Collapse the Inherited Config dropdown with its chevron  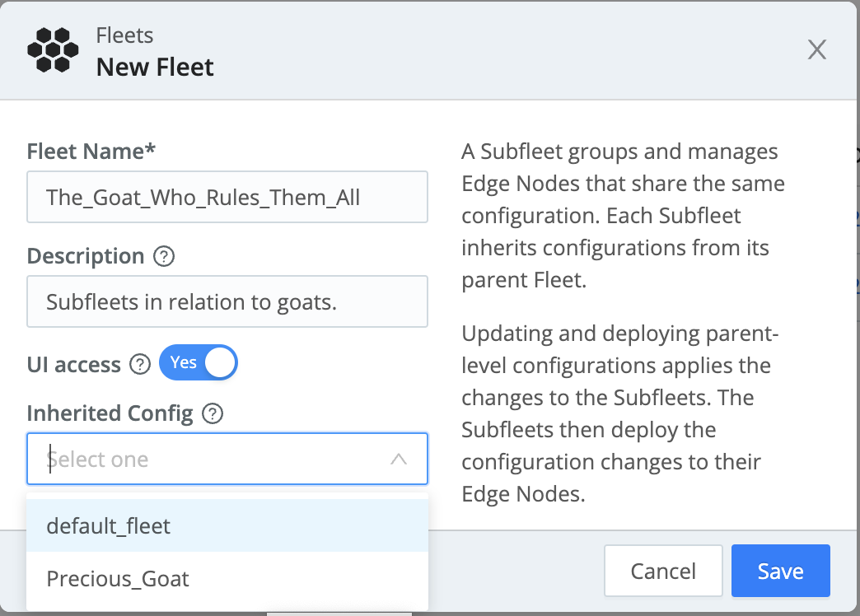(400, 459)
